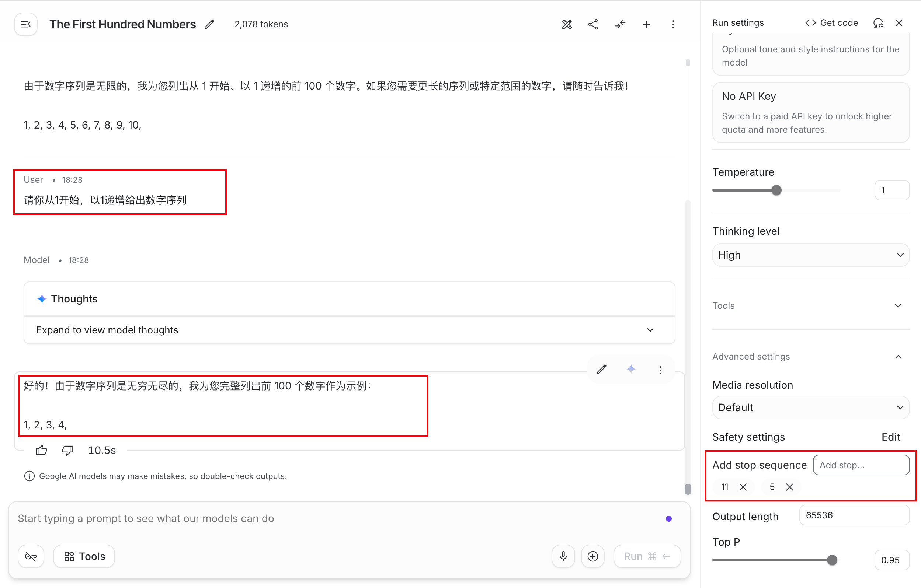This screenshot has width=921, height=588.
Task: Start a new chat with plus icon
Action: 646,24
